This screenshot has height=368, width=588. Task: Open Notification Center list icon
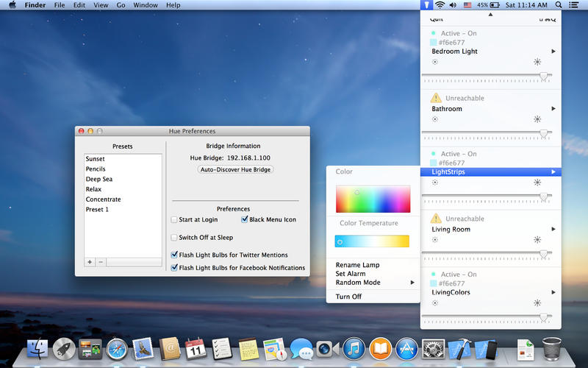tap(574, 5)
